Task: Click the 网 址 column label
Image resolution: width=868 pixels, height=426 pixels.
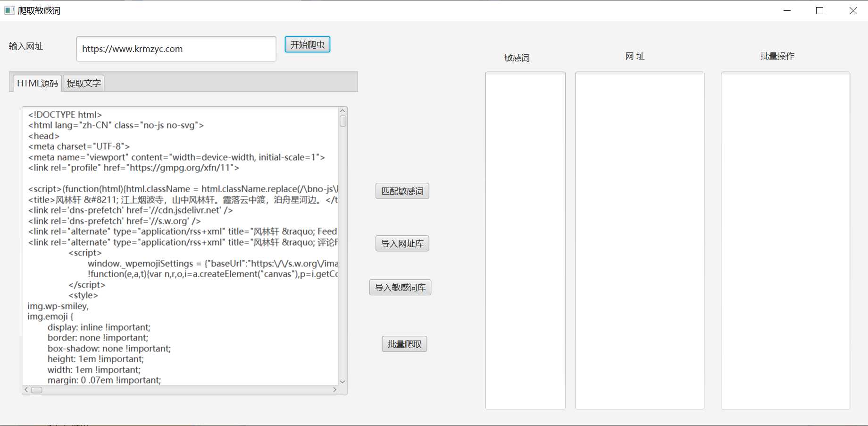Action: click(635, 56)
